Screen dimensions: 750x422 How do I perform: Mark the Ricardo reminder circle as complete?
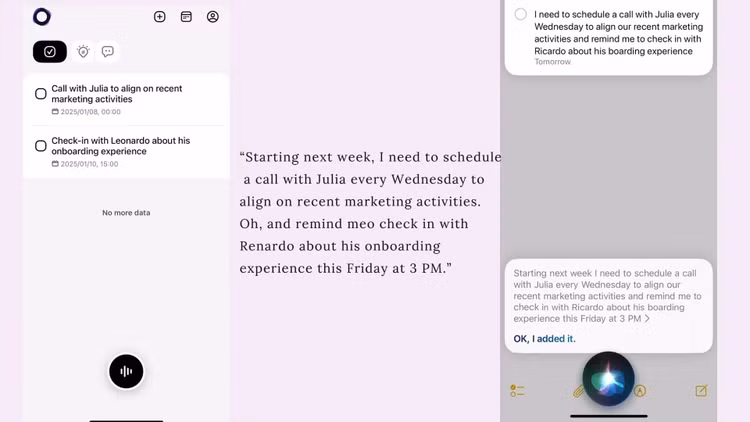coord(521,15)
